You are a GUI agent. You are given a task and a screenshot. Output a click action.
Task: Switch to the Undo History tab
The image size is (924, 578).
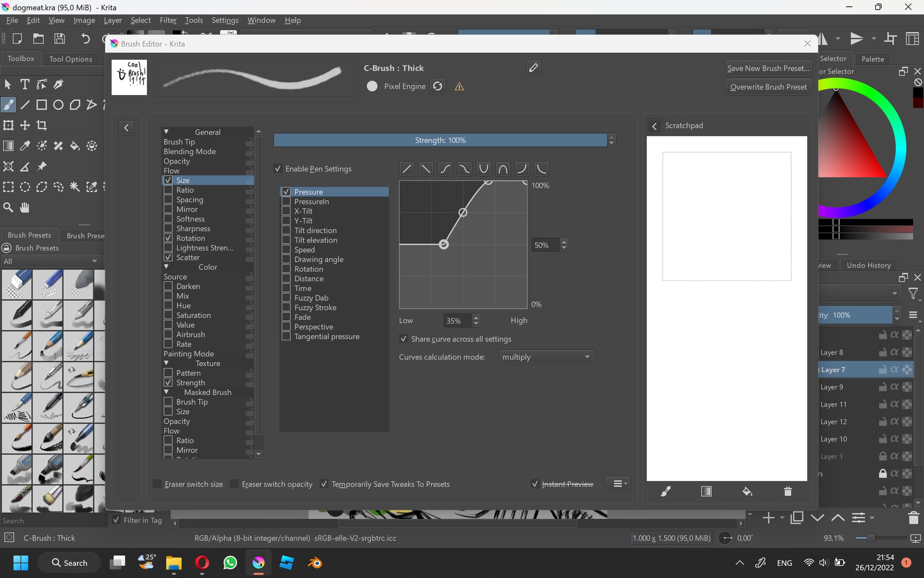868,265
